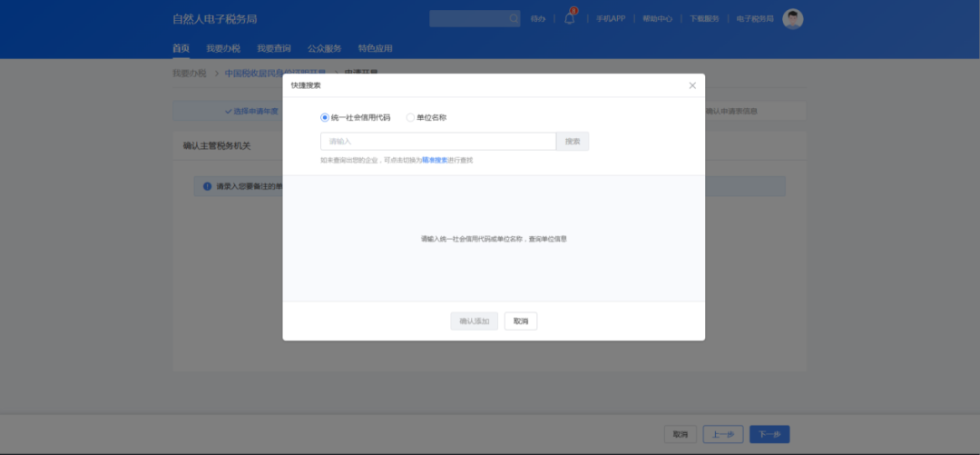The width and height of the screenshot is (980, 455).
Task: Select the 单位名称 radio option
Action: click(x=410, y=117)
